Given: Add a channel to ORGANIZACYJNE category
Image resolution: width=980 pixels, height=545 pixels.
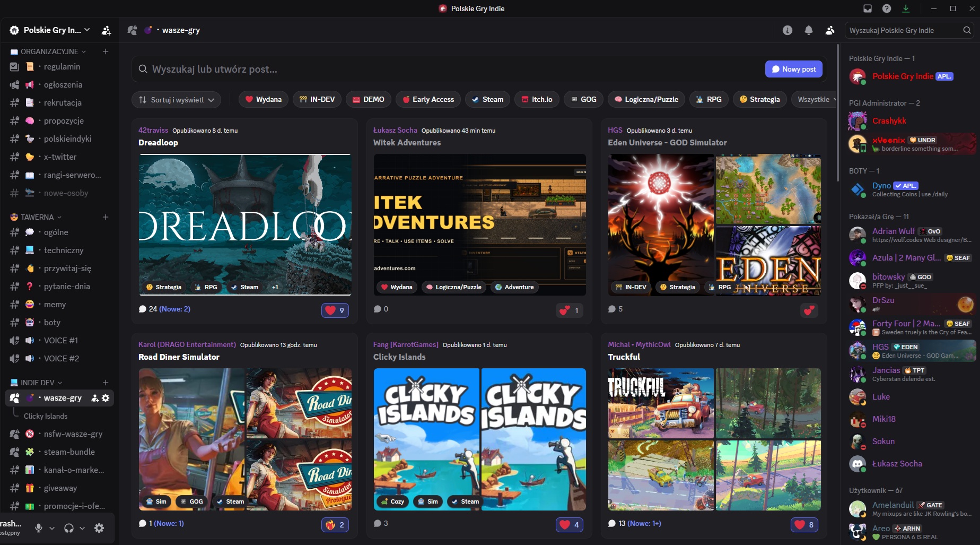Looking at the screenshot, I should (x=106, y=51).
